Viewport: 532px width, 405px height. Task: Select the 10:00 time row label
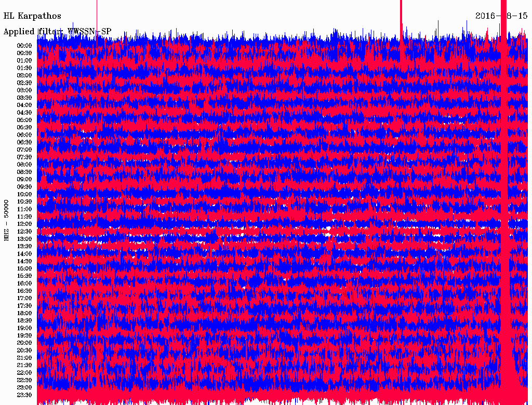[24, 194]
